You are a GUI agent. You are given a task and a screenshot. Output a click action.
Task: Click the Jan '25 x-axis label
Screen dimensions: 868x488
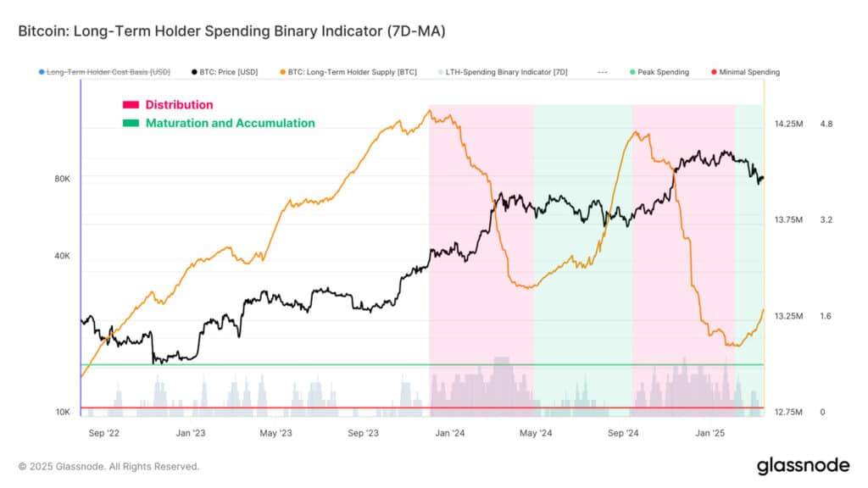[x=709, y=433]
